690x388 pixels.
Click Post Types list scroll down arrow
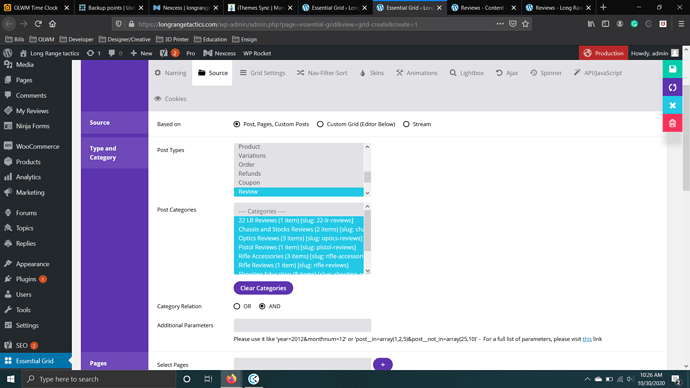(367, 193)
